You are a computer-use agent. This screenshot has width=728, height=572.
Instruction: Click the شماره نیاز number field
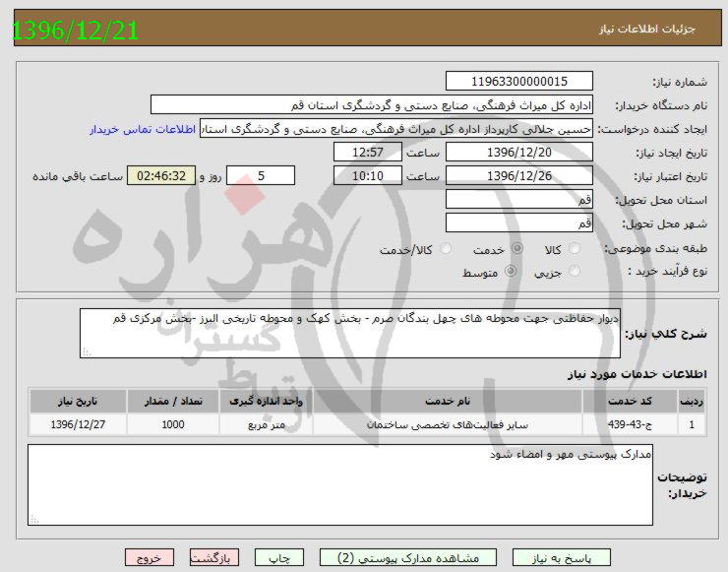tap(519, 82)
